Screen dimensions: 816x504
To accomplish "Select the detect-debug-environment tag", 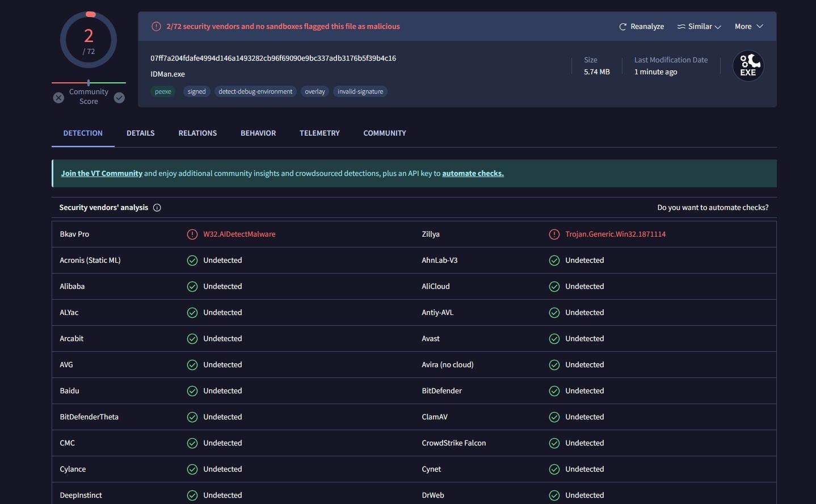I will coord(255,91).
